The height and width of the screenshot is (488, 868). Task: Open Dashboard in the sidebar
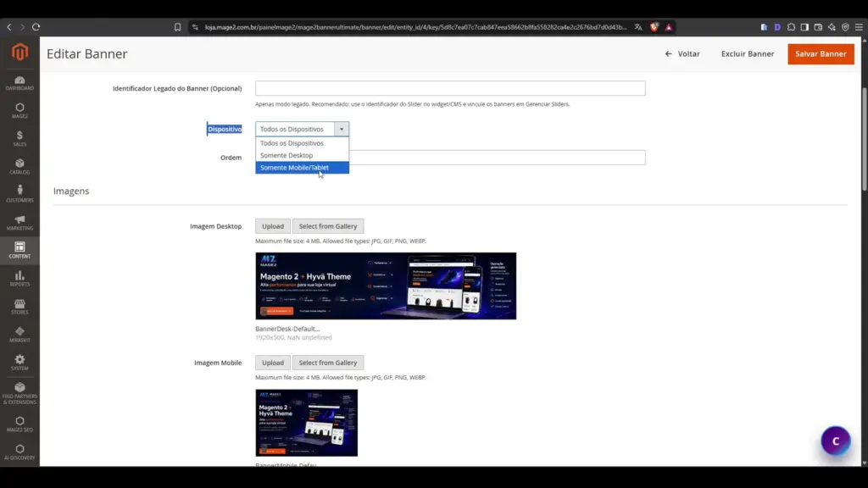coord(20,83)
